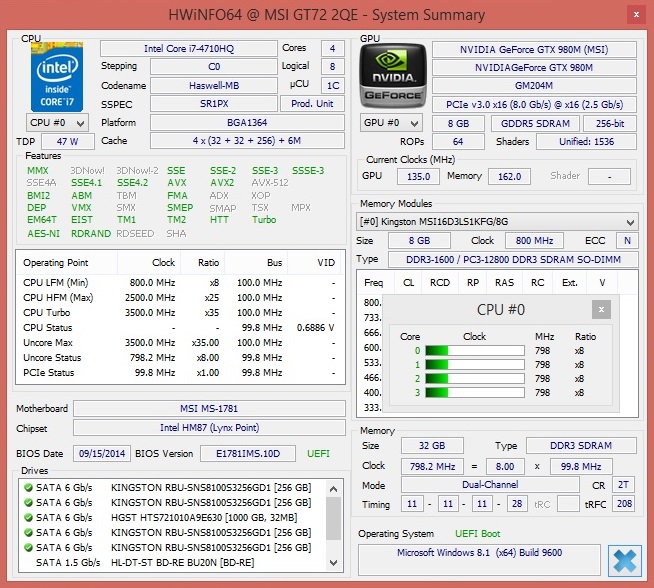The height and width of the screenshot is (588, 654).
Task: Click the PCIe v3.0 x16 bus field
Action: click(x=534, y=104)
